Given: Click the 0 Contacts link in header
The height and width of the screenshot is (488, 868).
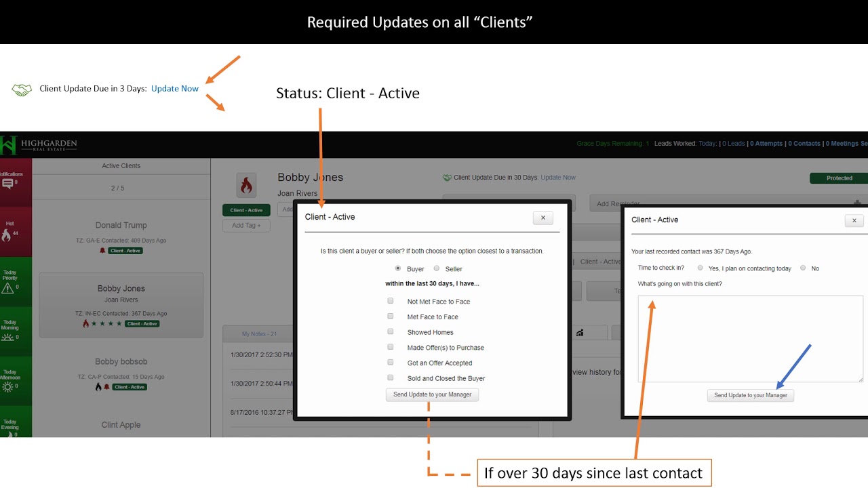Looking at the screenshot, I should point(805,144).
